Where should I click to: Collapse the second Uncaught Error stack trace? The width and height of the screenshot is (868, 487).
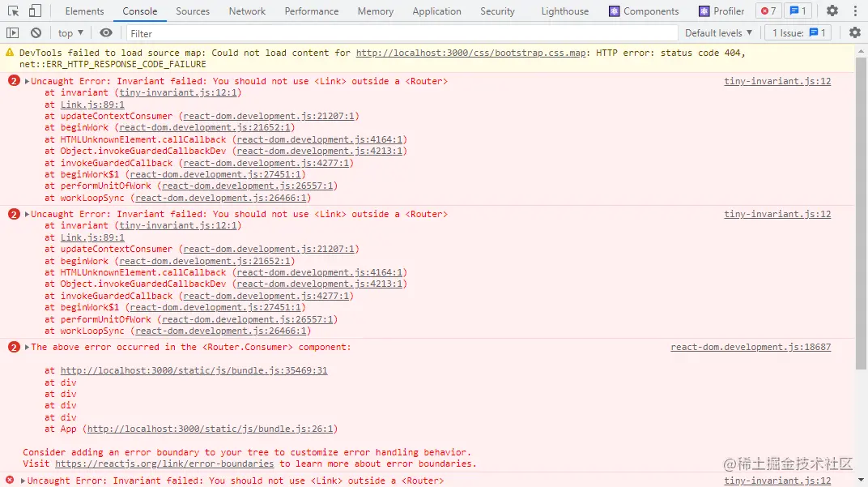click(27, 215)
